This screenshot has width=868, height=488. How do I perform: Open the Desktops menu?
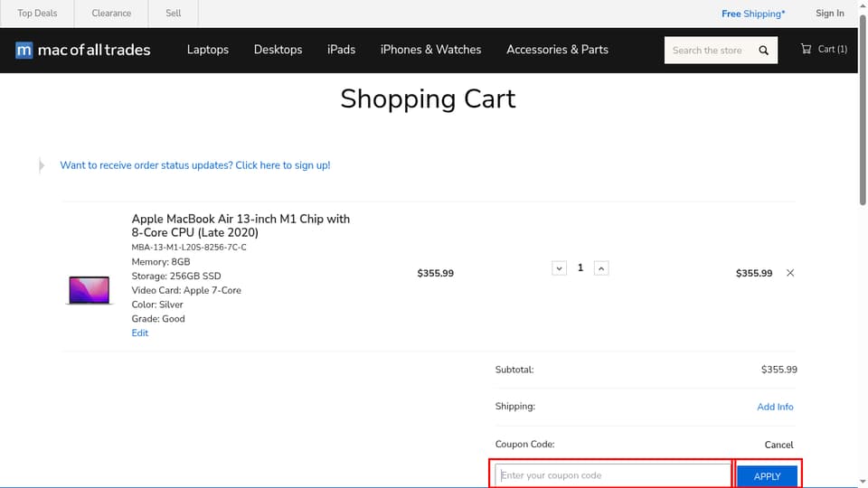pos(278,50)
